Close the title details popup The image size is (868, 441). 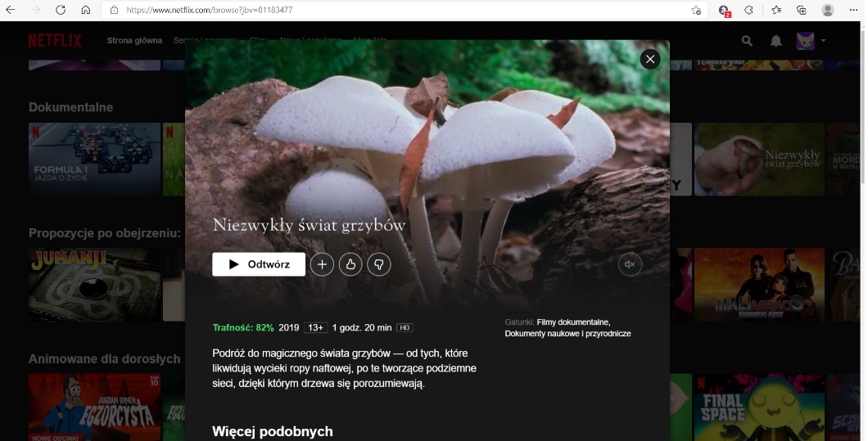coord(649,59)
